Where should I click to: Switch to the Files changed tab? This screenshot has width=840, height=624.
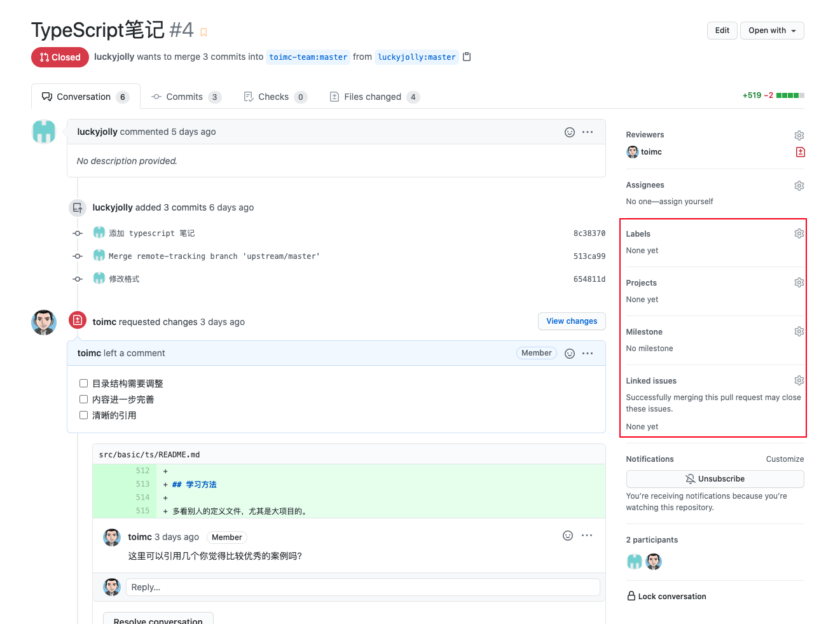point(373,97)
